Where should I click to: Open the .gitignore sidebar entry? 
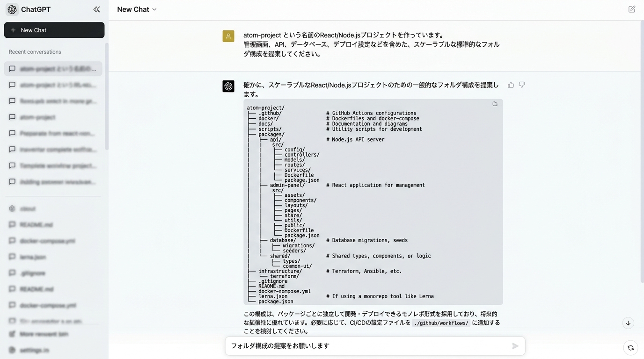click(x=33, y=273)
